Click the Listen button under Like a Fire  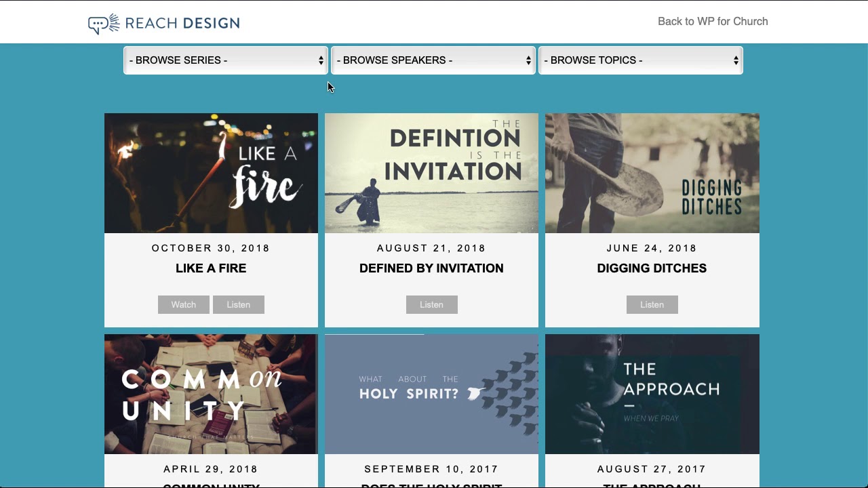pyautogui.click(x=239, y=305)
